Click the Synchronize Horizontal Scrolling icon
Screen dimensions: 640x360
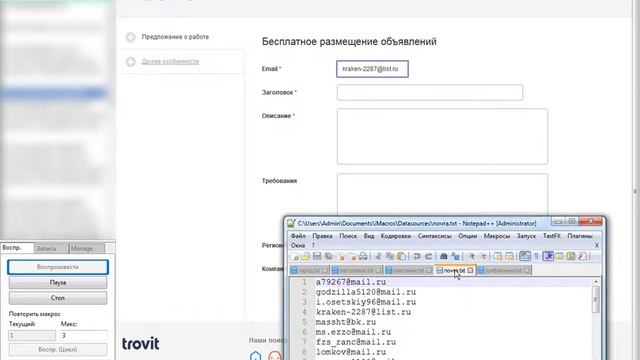click(x=509, y=256)
